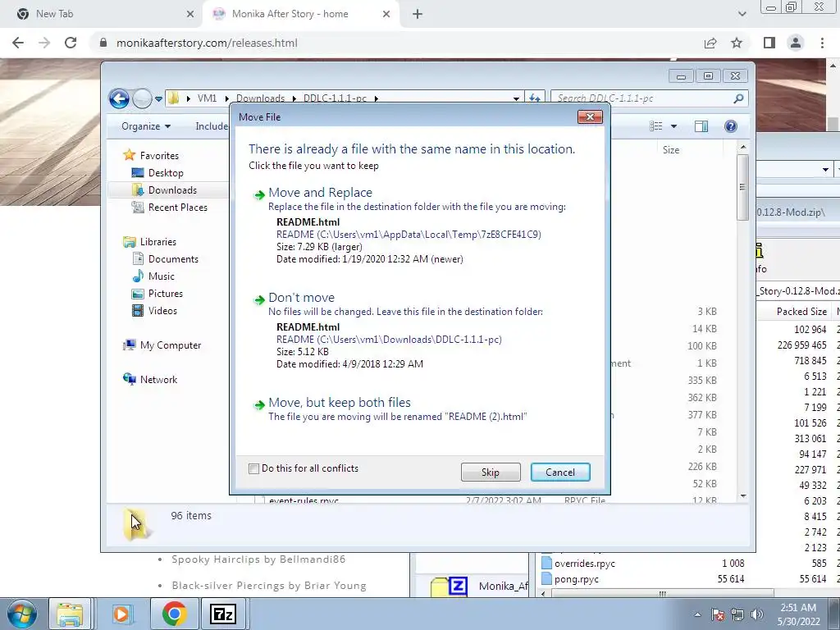Click Packed Size column in 7-Zip
Viewport: 840px width, 630px height.
(x=801, y=312)
